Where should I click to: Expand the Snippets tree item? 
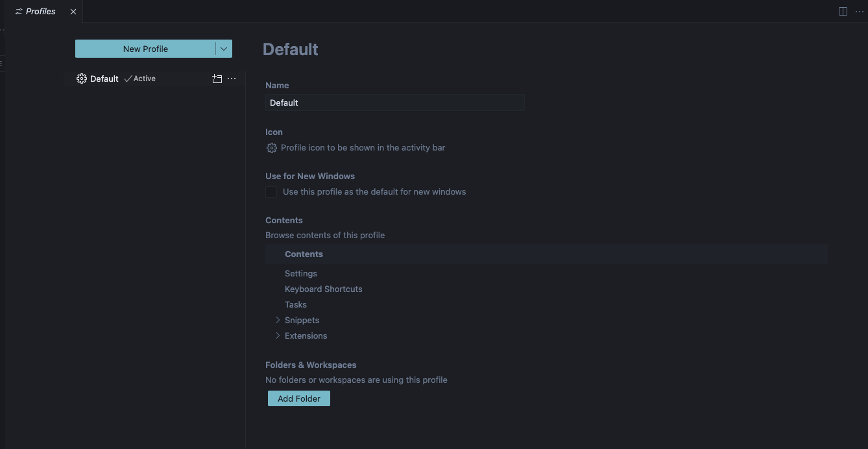pyautogui.click(x=278, y=320)
